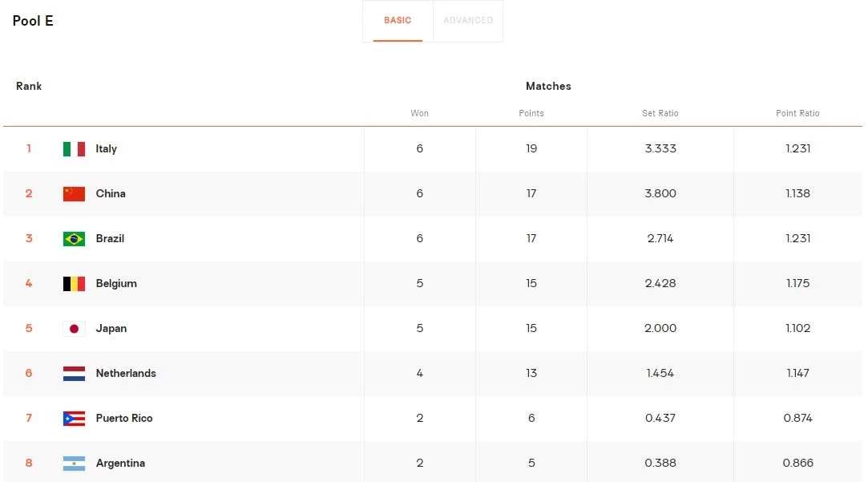Click the Set Ratio column header

[x=660, y=114]
